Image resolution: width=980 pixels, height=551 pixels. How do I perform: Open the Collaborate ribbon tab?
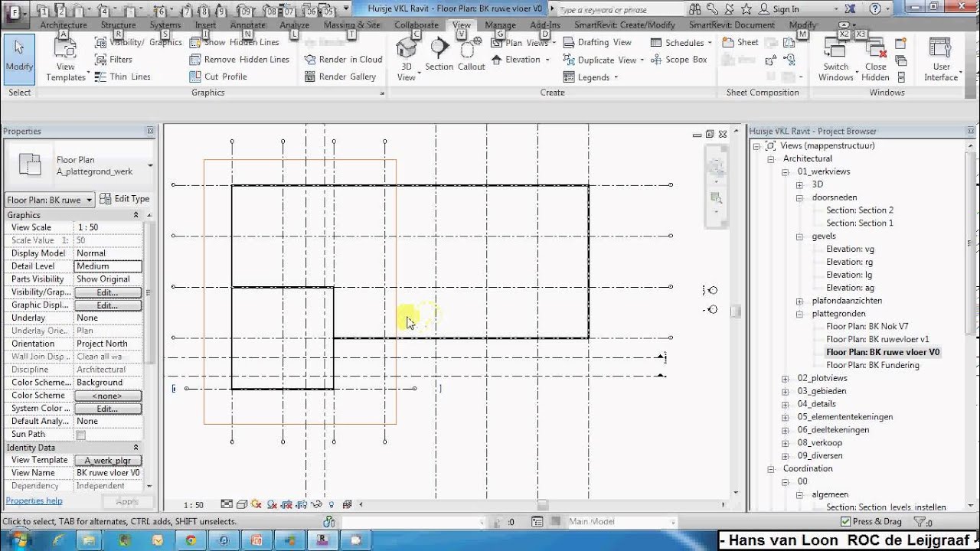pyautogui.click(x=416, y=24)
